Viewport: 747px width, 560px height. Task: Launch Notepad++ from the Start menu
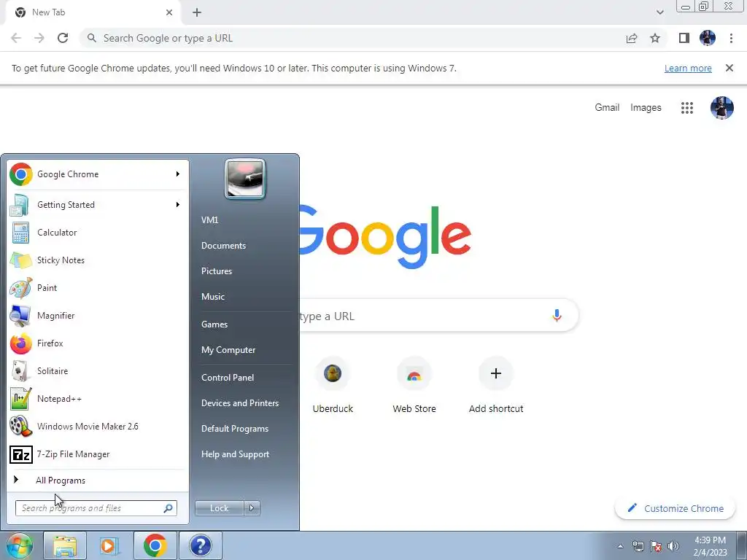(96, 399)
